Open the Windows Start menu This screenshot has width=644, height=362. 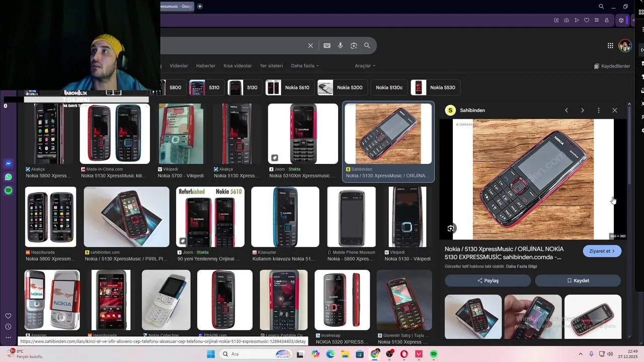point(211,354)
